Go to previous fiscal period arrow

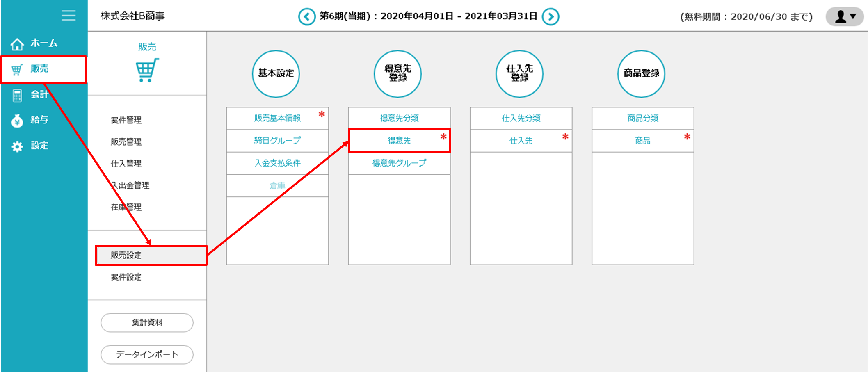(x=306, y=17)
